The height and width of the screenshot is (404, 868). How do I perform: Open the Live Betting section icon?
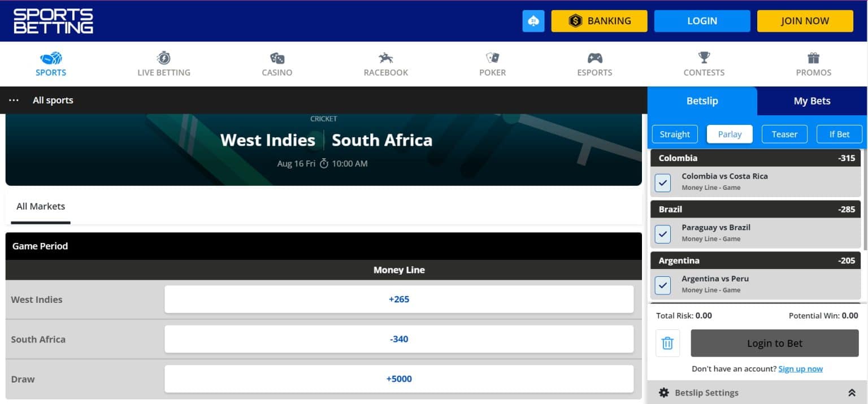164,58
